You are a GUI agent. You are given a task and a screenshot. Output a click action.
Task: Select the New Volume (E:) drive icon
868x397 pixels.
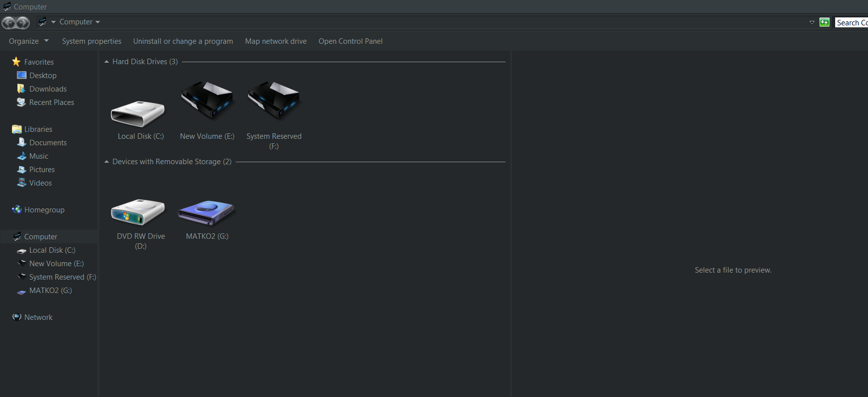[207, 101]
